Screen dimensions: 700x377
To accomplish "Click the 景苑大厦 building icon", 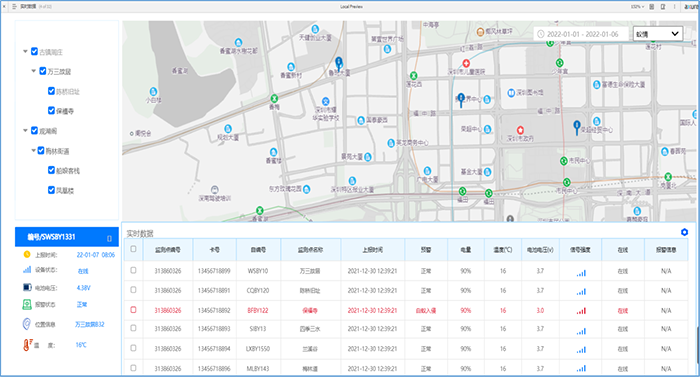I will point(368,157).
